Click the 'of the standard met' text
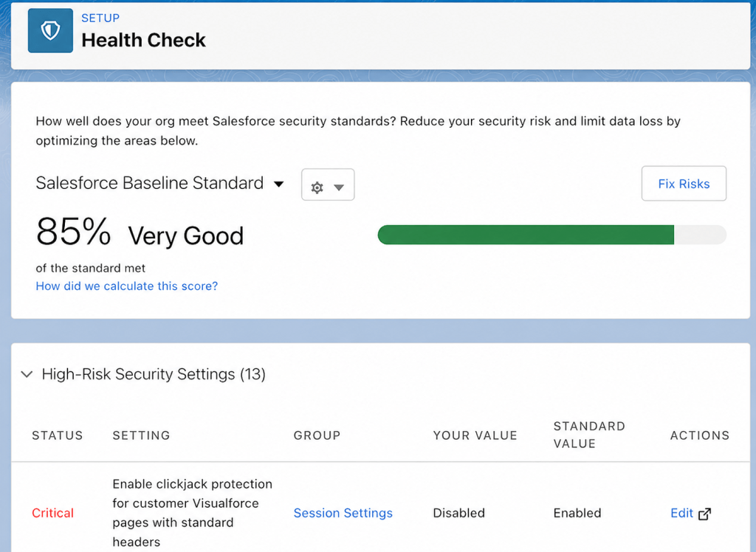The height and width of the screenshot is (552, 756). pyautogui.click(x=90, y=268)
